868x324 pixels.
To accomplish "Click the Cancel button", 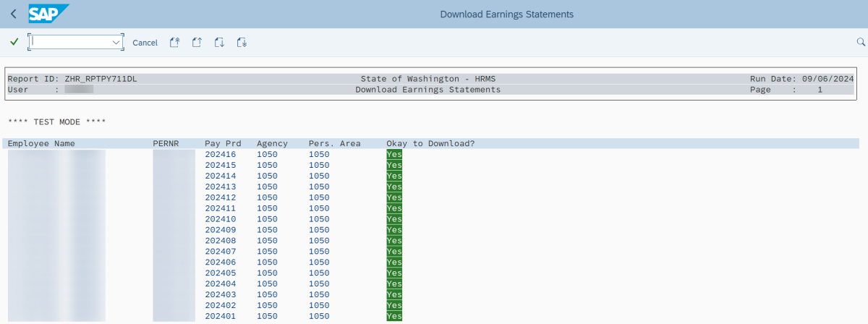I will point(145,43).
